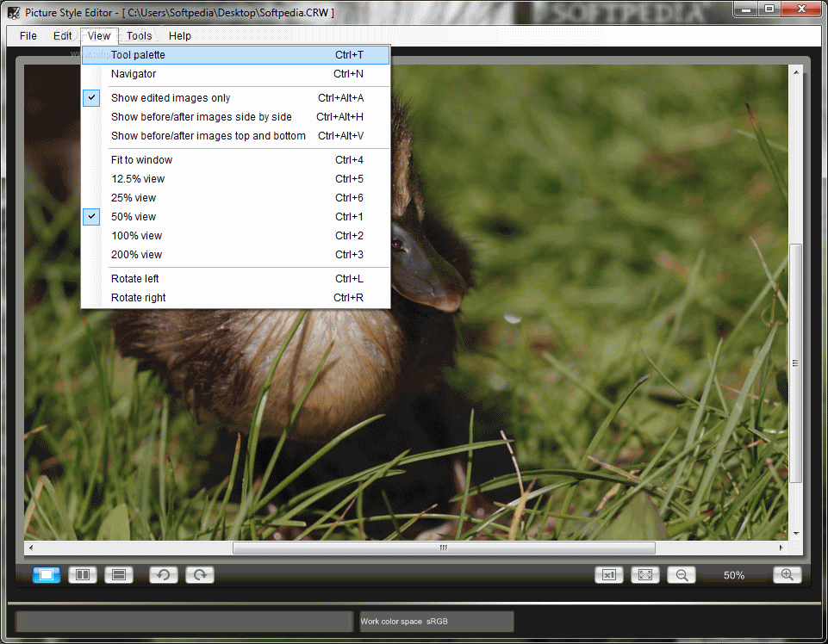
Task: Choose Tool palette from View menu
Action: coord(235,55)
